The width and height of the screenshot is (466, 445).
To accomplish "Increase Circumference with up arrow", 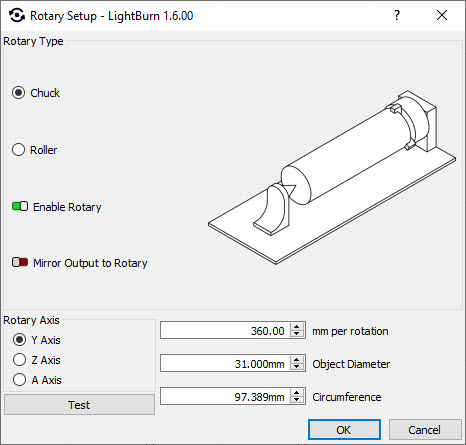I will pos(297,392).
